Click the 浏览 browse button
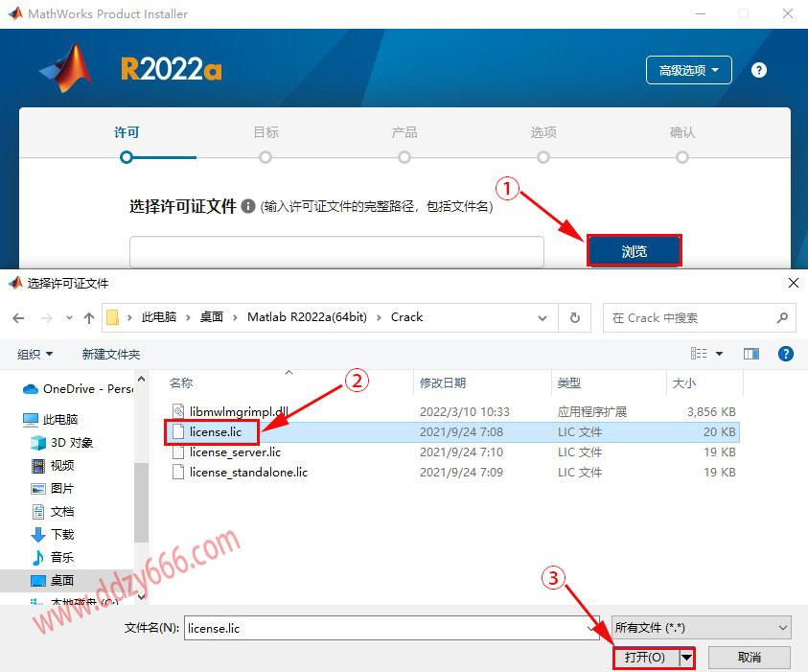This screenshot has height=672, width=808. click(634, 251)
